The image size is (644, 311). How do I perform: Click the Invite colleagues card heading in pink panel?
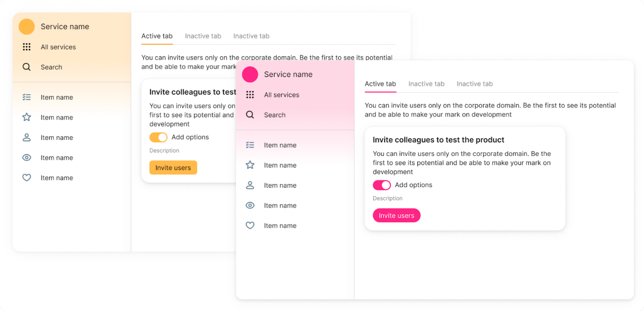438,140
